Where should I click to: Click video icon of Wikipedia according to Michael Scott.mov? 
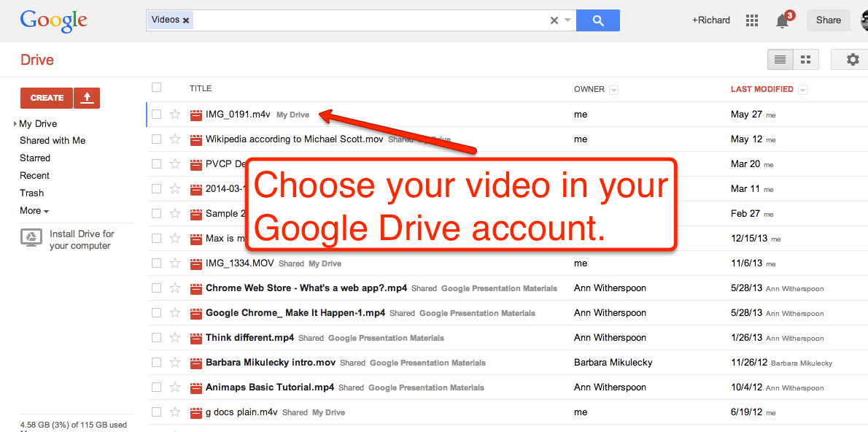[195, 139]
